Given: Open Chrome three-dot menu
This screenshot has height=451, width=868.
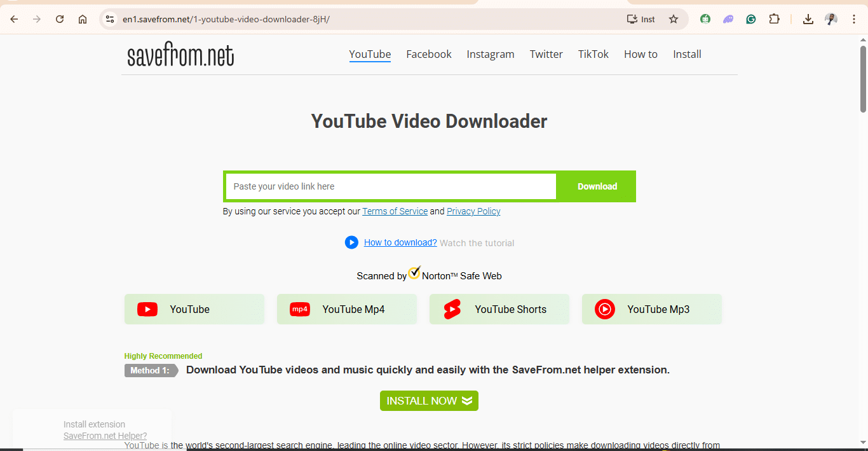Looking at the screenshot, I should [x=854, y=19].
